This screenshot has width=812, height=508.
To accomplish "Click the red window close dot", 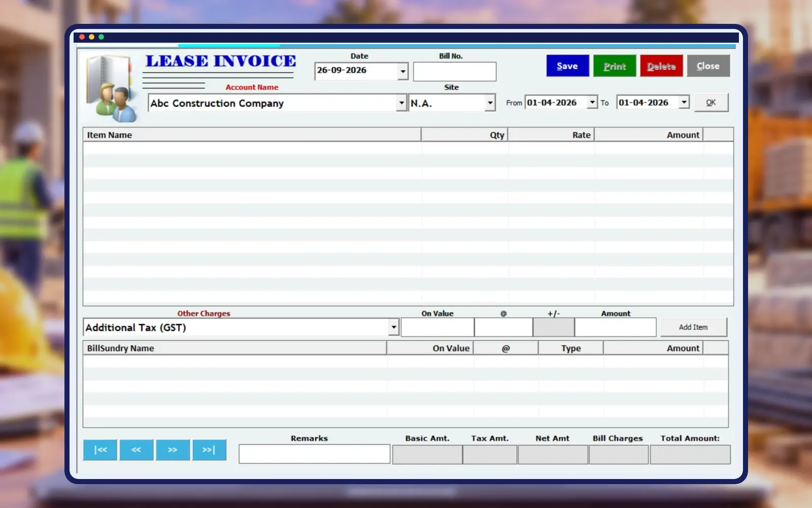I will click(82, 37).
